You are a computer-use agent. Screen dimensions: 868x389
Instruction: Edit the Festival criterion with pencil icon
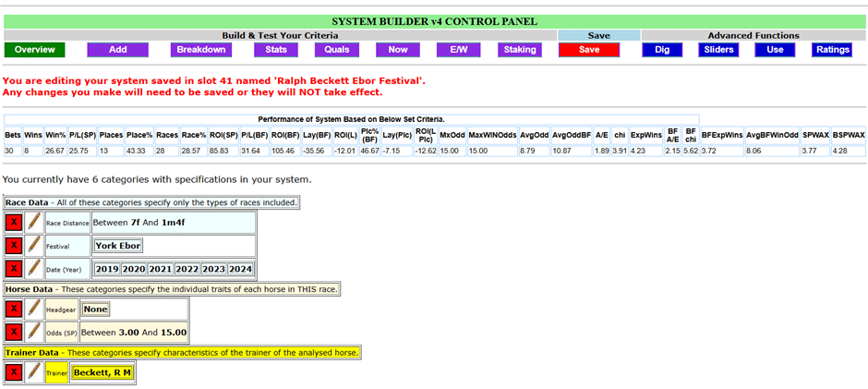(x=33, y=246)
